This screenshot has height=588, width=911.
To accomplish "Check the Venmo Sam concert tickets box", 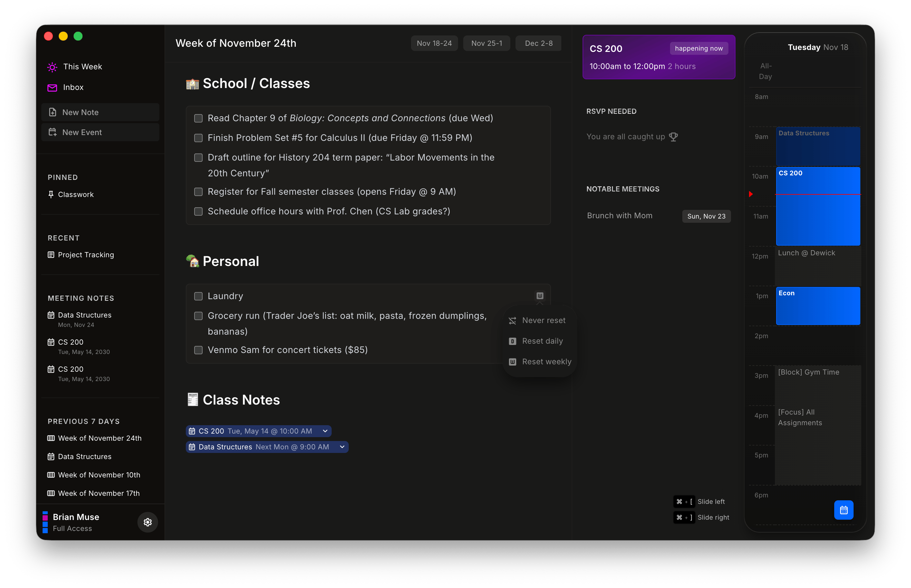I will tap(198, 350).
